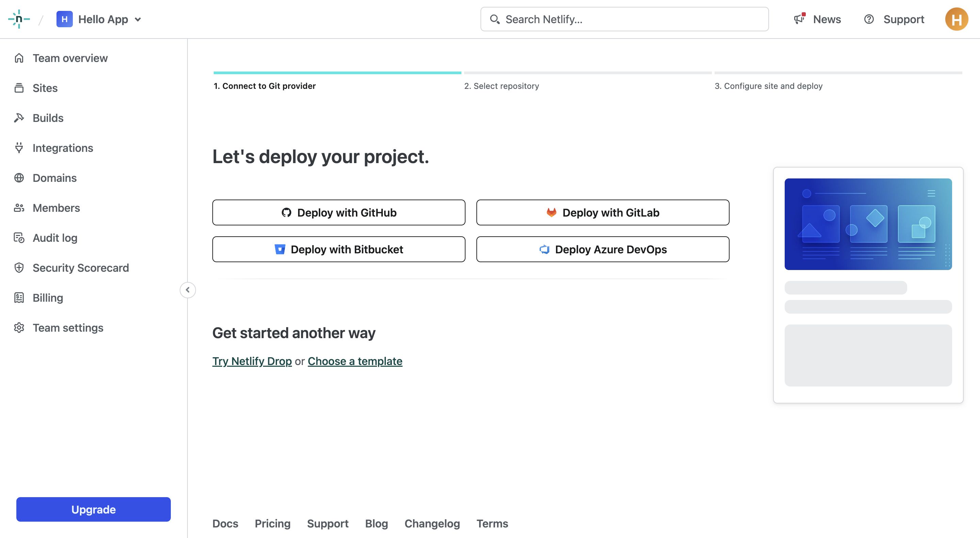The width and height of the screenshot is (980, 538).
Task: Click Deploy Azure DevOps
Action: coord(603,249)
